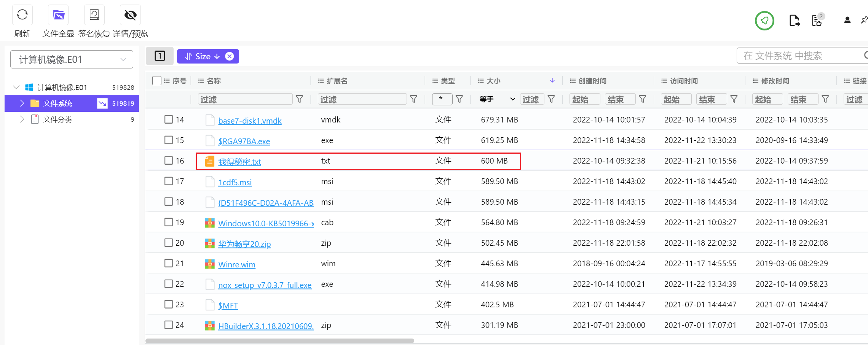
Task: Sort by the 大小 column header
Action: [493, 81]
